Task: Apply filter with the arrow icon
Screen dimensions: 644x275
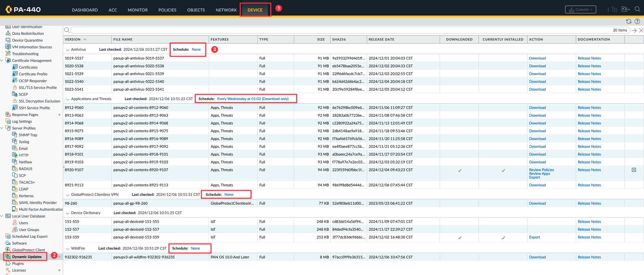Action: point(634,30)
